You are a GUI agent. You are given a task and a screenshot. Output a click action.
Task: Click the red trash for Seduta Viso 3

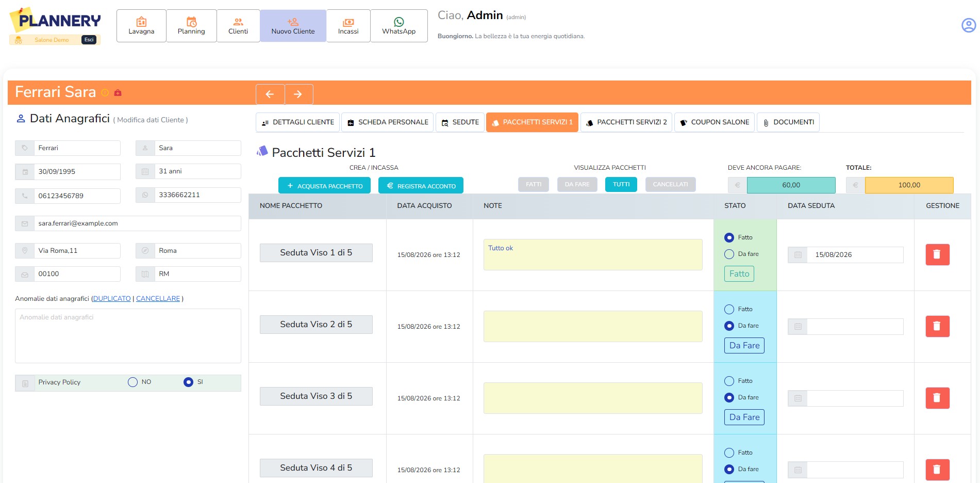[937, 398]
